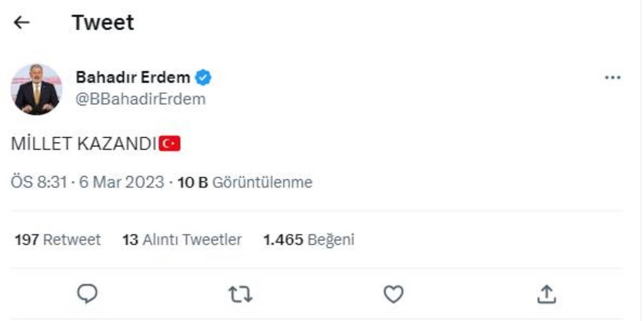
Task: Click the blue verified badge
Action: coord(203,77)
